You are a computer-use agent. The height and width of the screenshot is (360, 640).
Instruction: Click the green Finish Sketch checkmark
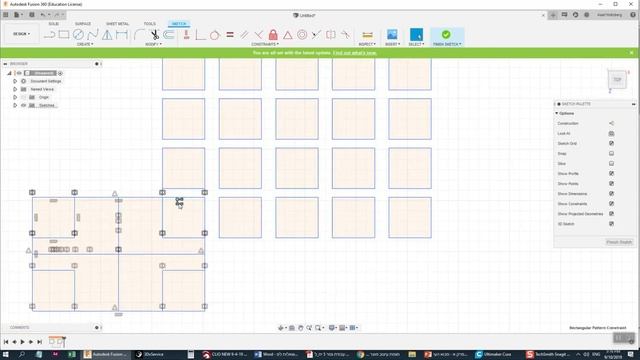pyautogui.click(x=446, y=34)
